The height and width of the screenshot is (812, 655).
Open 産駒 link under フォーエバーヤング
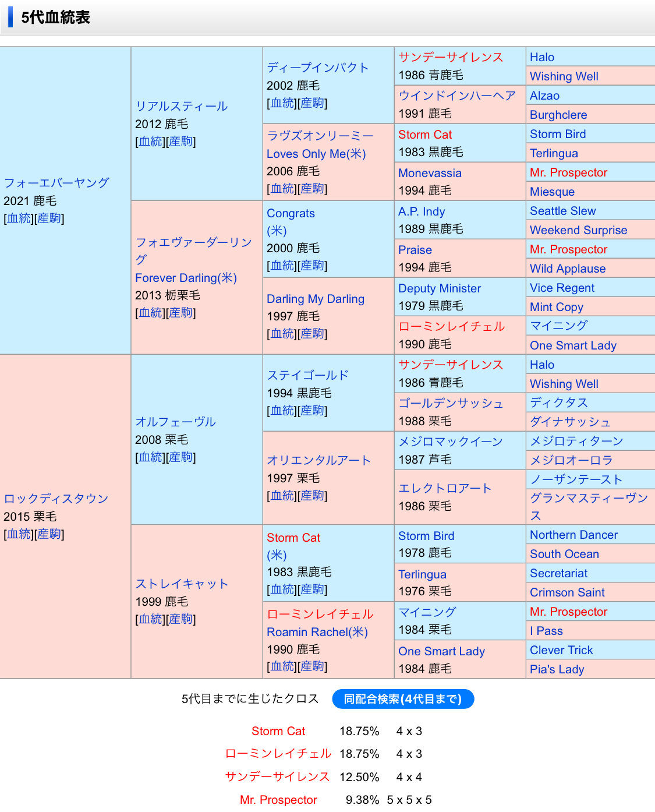tap(49, 218)
